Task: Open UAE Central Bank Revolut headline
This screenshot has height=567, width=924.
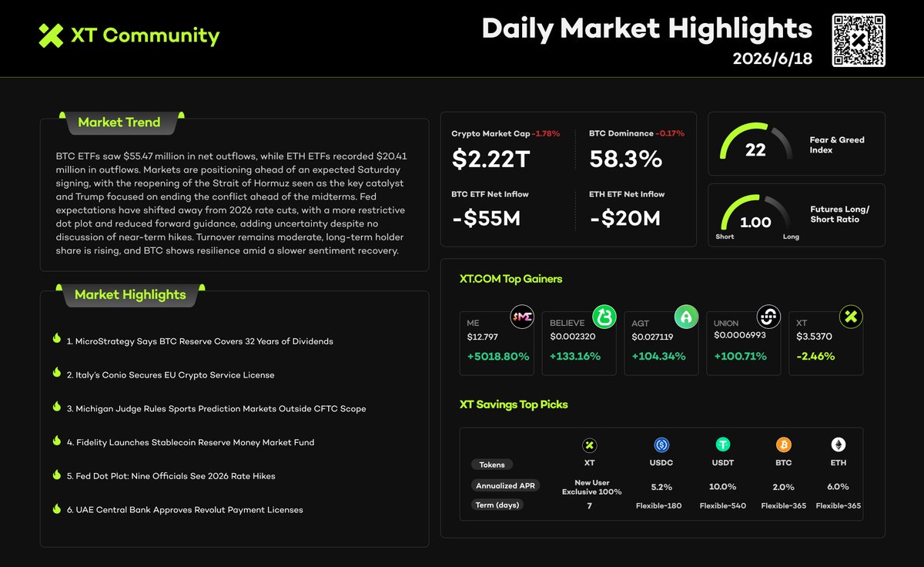Action: tap(185, 510)
